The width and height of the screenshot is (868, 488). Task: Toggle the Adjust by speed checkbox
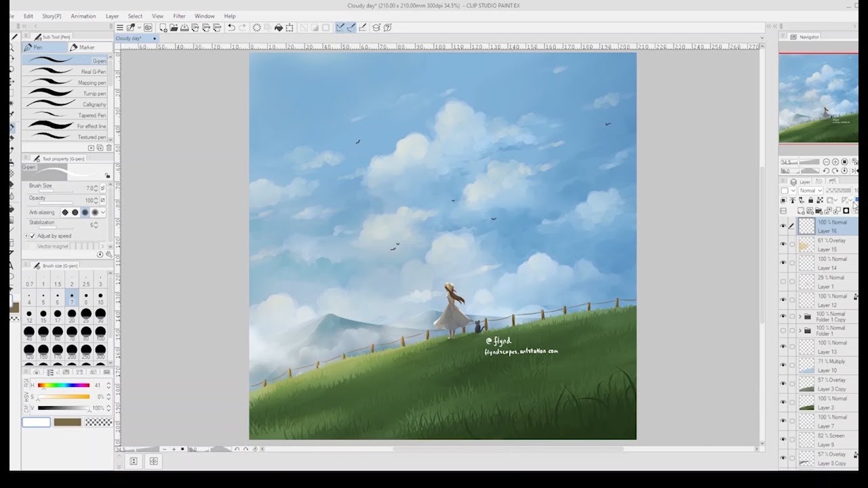(x=32, y=236)
